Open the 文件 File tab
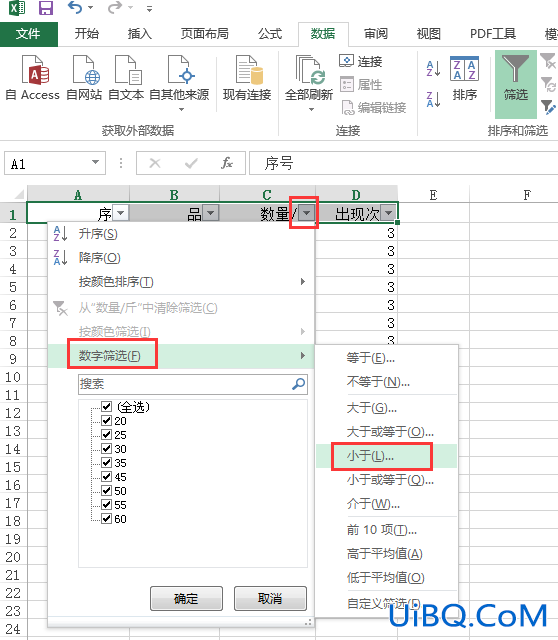 coord(29,34)
